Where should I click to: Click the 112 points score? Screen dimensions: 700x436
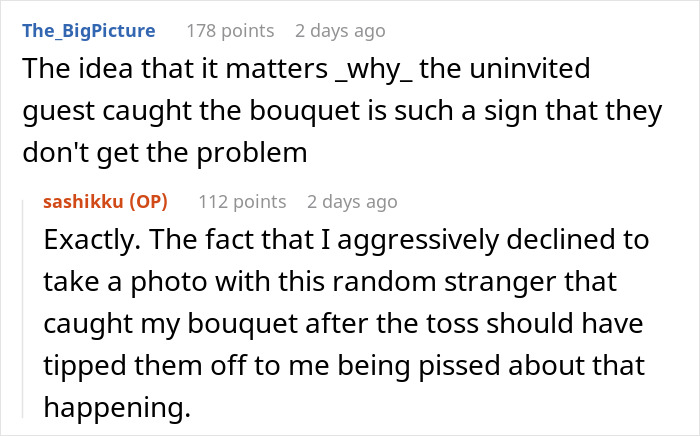[x=243, y=202]
